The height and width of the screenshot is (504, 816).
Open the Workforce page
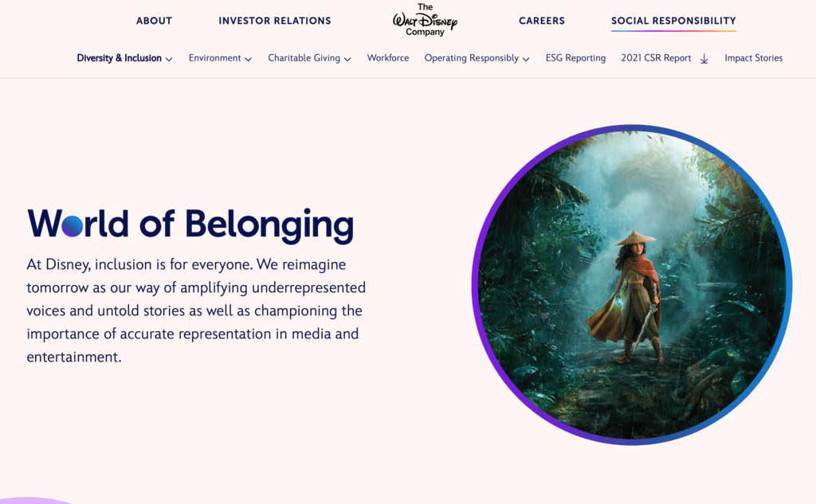tap(388, 58)
